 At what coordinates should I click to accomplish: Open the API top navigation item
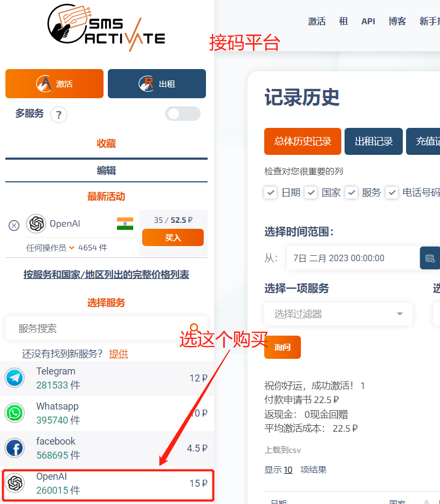(x=368, y=22)
